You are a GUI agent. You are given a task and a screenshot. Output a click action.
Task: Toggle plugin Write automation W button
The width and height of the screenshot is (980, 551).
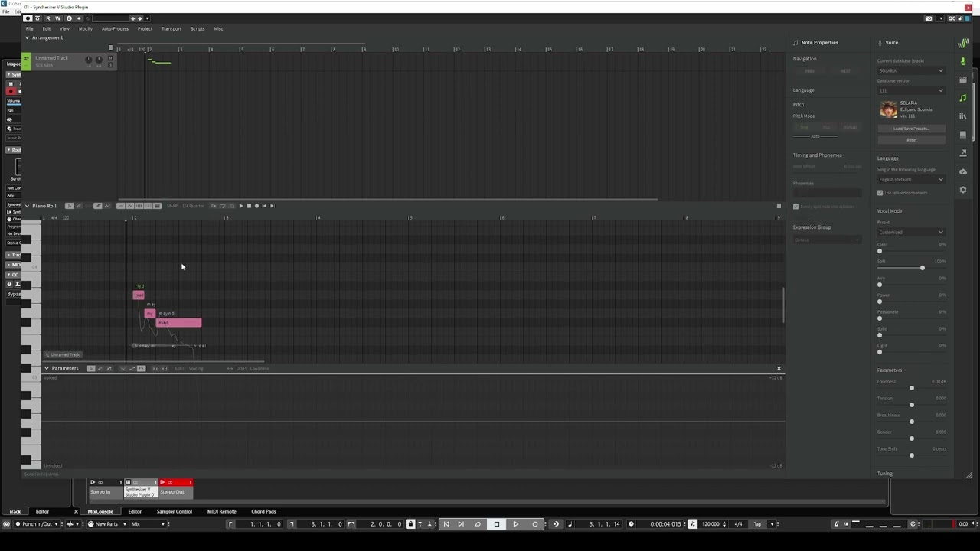pos(58,18)
